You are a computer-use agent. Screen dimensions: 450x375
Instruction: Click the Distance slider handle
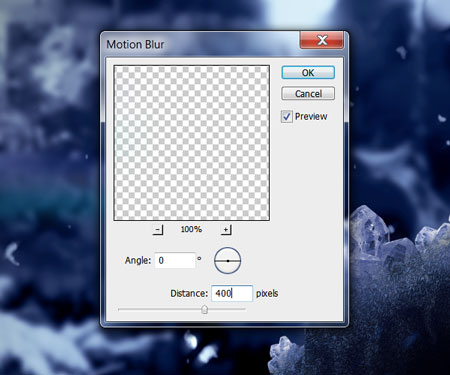click(x=205, y=310)
